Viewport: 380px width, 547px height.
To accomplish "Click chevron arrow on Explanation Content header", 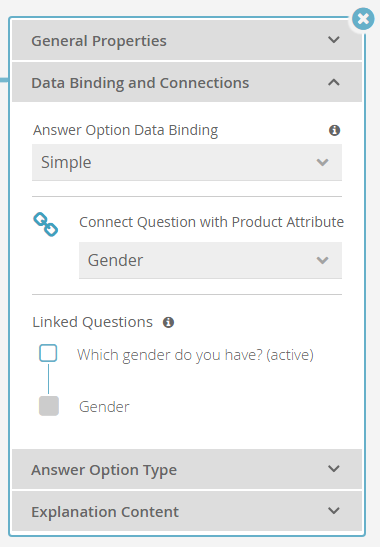I will (x=334, y=511).
